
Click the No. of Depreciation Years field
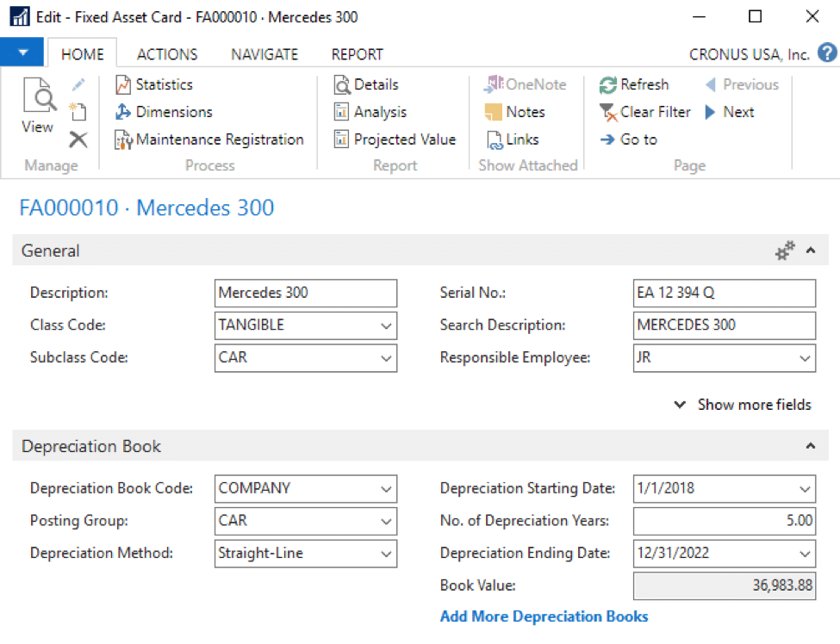point(725,521)
